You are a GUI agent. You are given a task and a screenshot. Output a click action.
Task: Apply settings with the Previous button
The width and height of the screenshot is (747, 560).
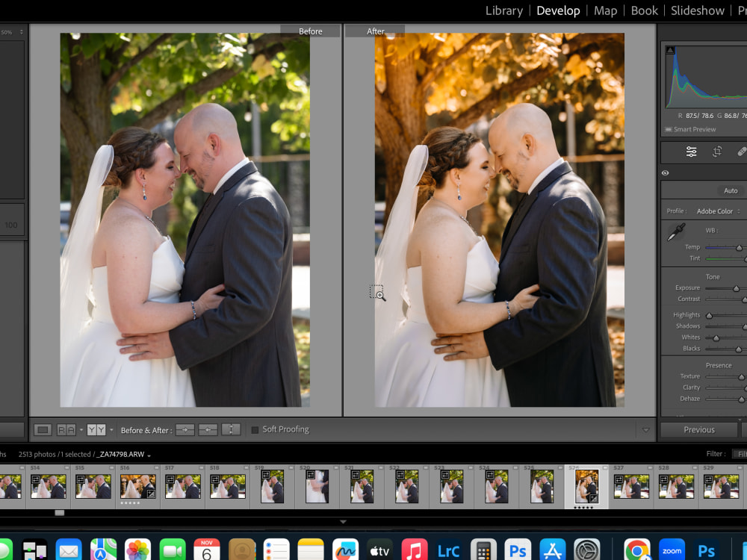(x=697, y=429)
